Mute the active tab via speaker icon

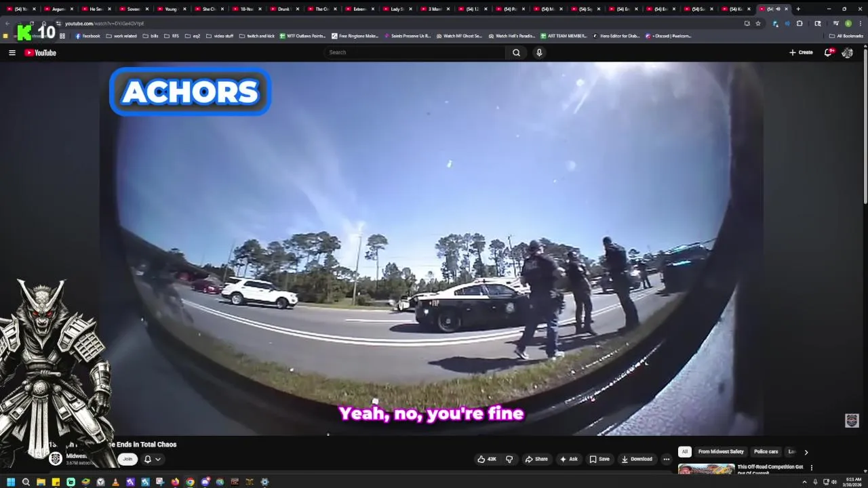coord(778,9)
